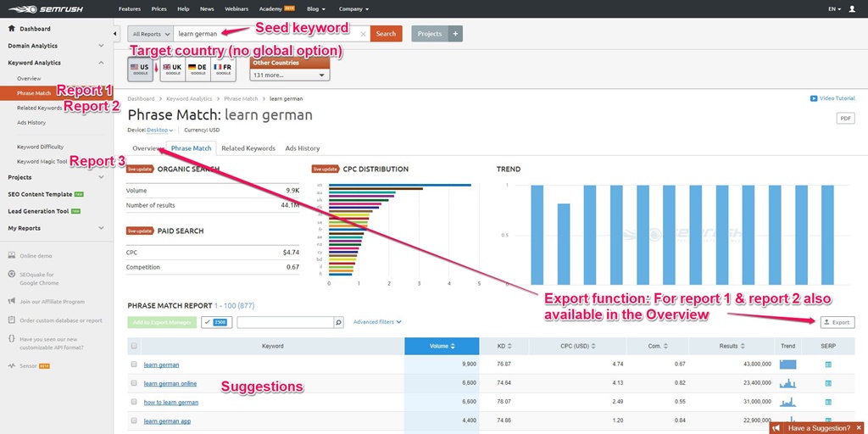Image resolution: width=868 pixels, height=434 pixels.
Task: Click the Dashboard home icon
Action: [12, 28]
